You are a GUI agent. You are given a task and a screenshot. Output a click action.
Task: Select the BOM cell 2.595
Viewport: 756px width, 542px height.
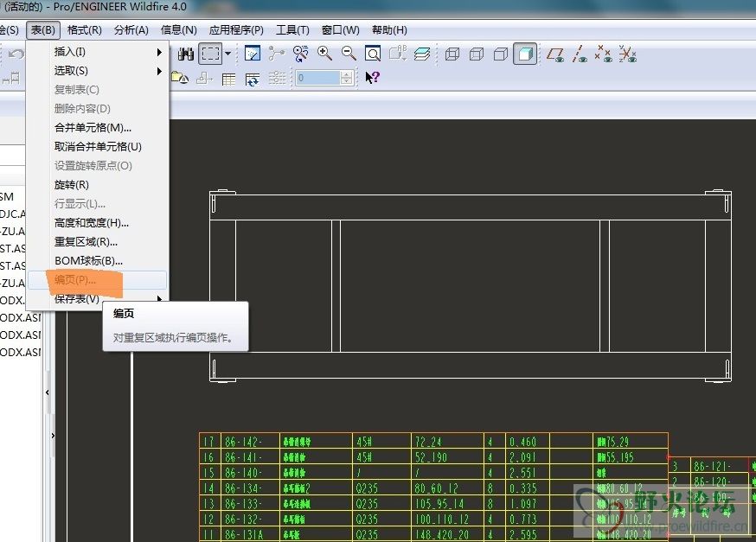[528, 534]
